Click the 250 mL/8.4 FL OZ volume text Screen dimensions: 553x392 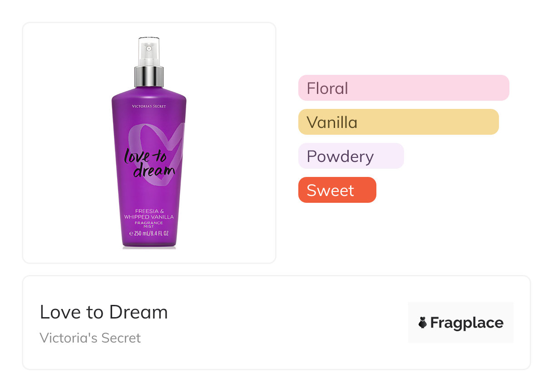[152, 234]
